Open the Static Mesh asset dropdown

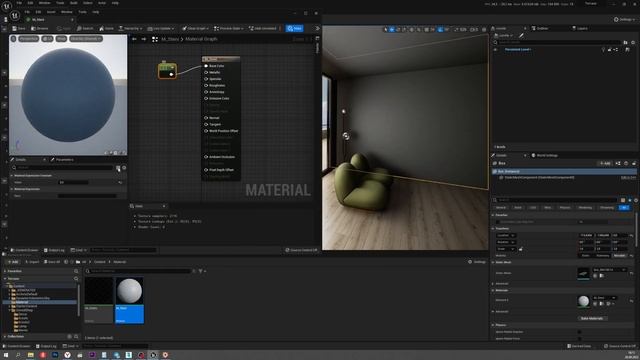point(610,270)
